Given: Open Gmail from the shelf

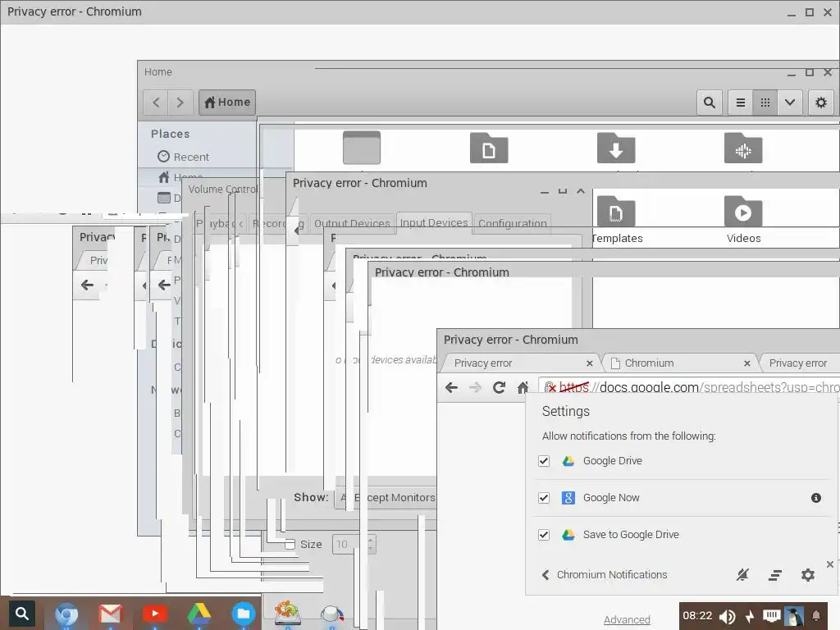Looking at the screenshot, I should (x=111, y=614).
